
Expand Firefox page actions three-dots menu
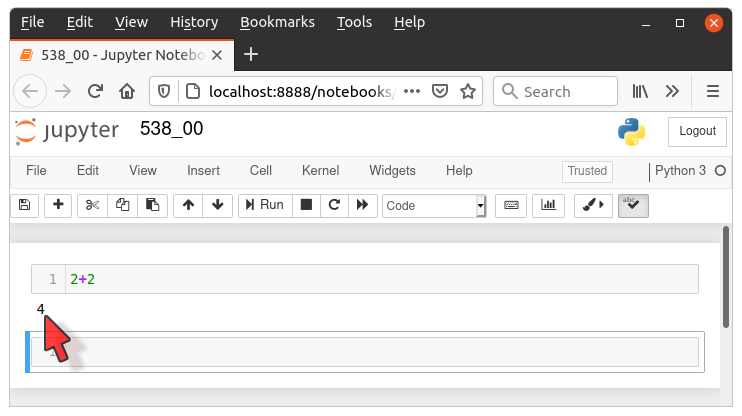[412, 91]
